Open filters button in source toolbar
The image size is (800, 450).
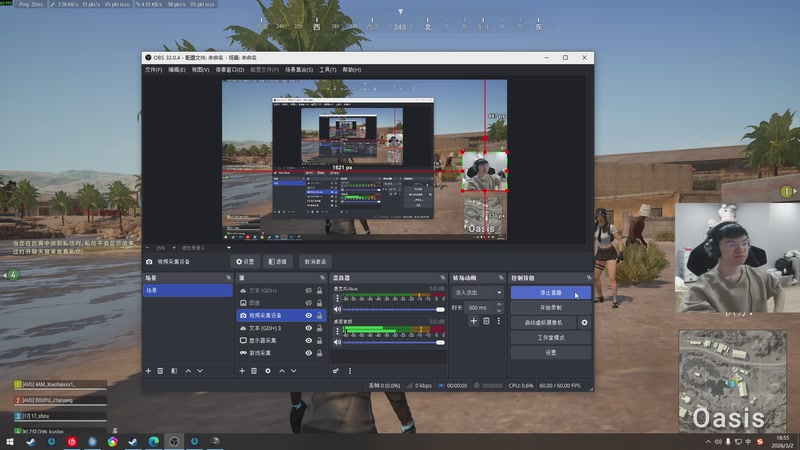(278, 262)
